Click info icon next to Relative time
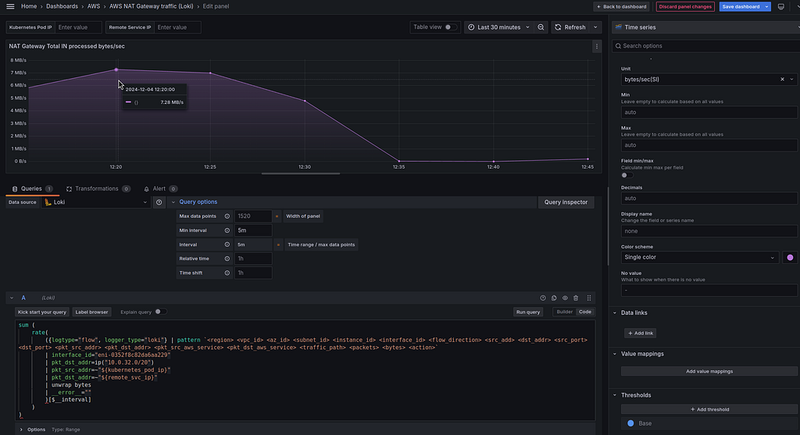800x435 pixels. 227,259
